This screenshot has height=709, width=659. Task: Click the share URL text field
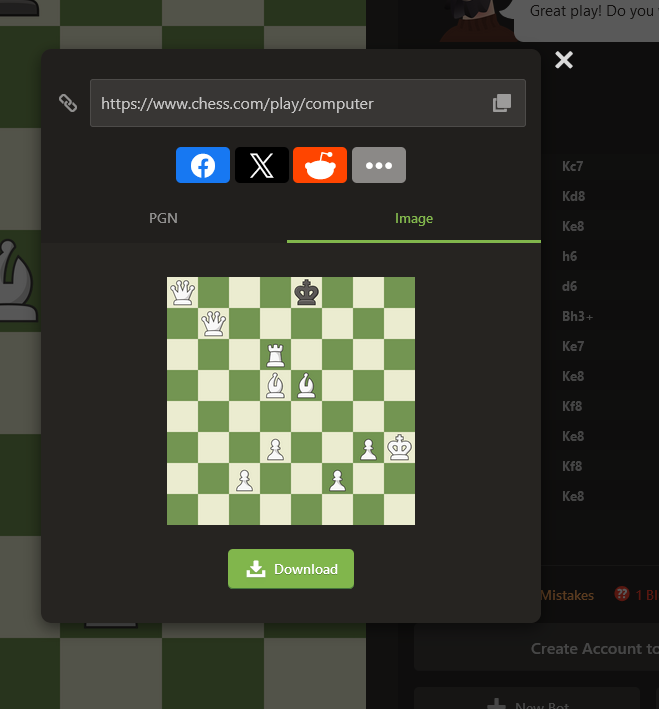tap(308, 103)
